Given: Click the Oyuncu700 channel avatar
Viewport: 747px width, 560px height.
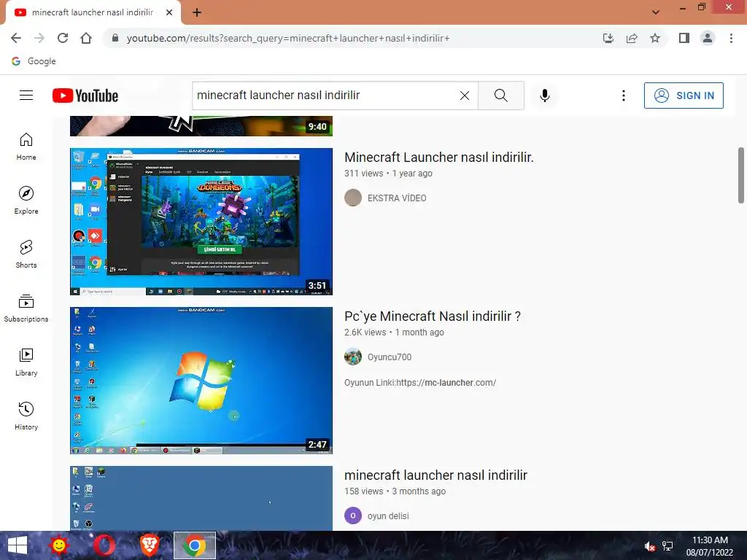Looking at the screenshot, I should pos(353,357).
